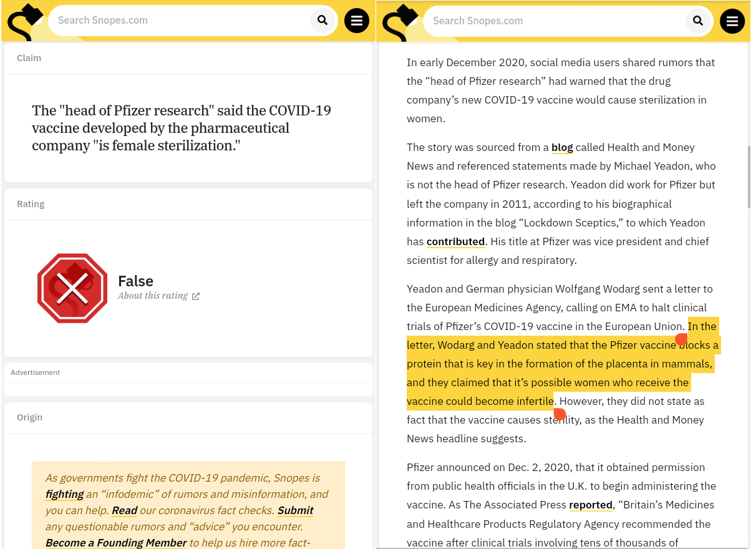Screen dimensions: 756x549
Task: Click the external link icon beside About this rating
Action: point(196,296)
